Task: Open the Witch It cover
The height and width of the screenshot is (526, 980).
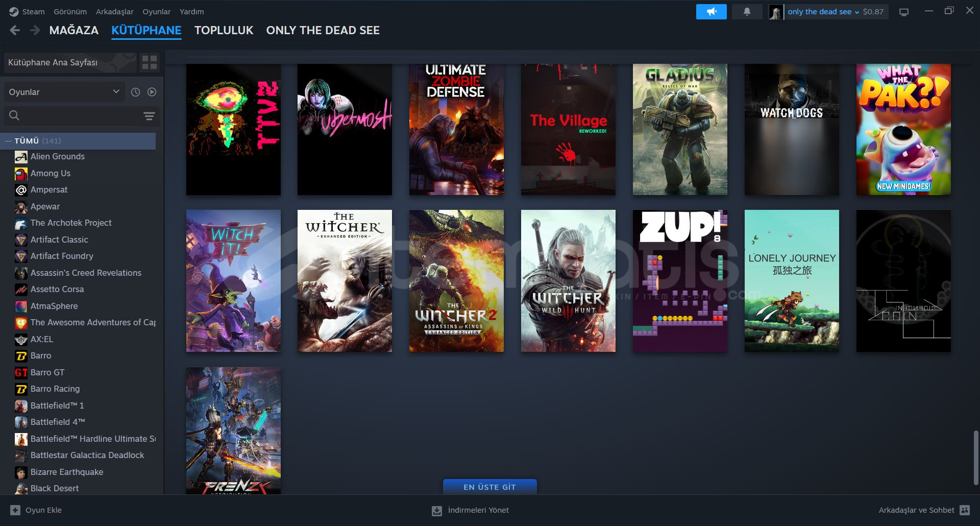Action: click(233, 280)
